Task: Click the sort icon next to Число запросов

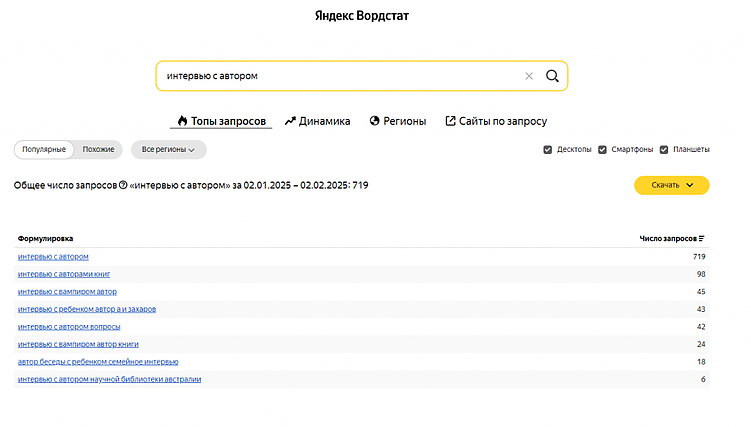Action: point(702,238)
